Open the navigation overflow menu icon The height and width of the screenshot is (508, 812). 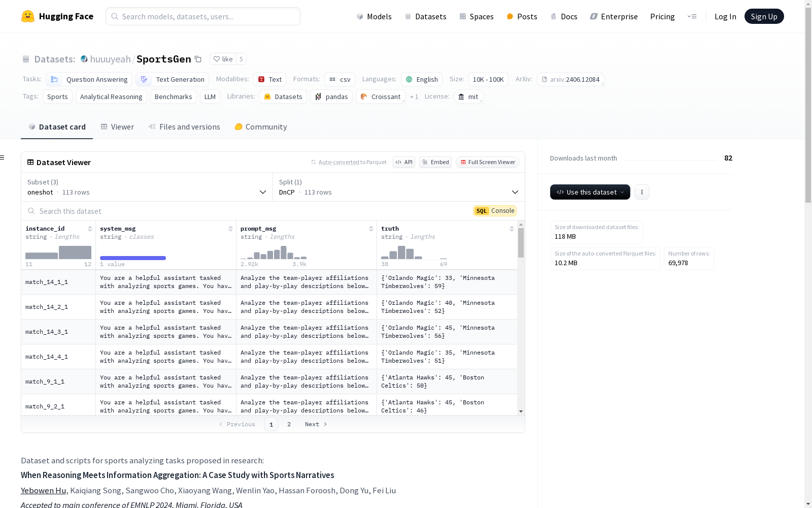[692, 16]
